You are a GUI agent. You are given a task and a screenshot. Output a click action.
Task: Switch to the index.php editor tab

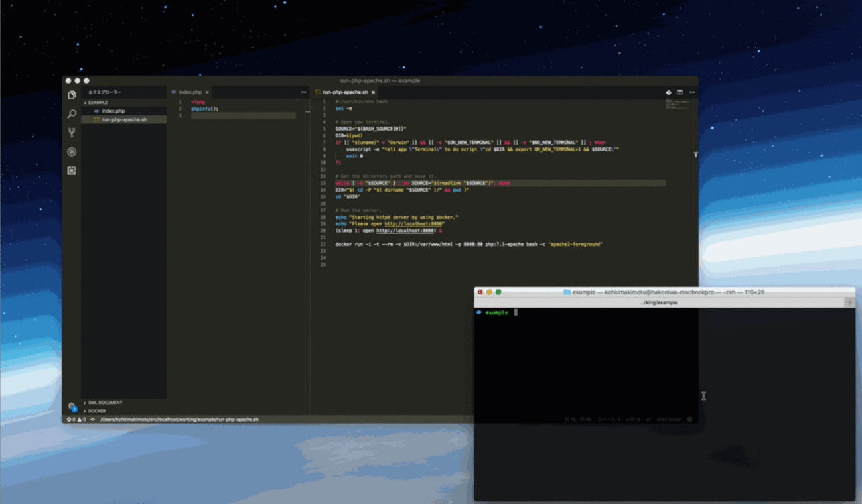coord(190,92)
